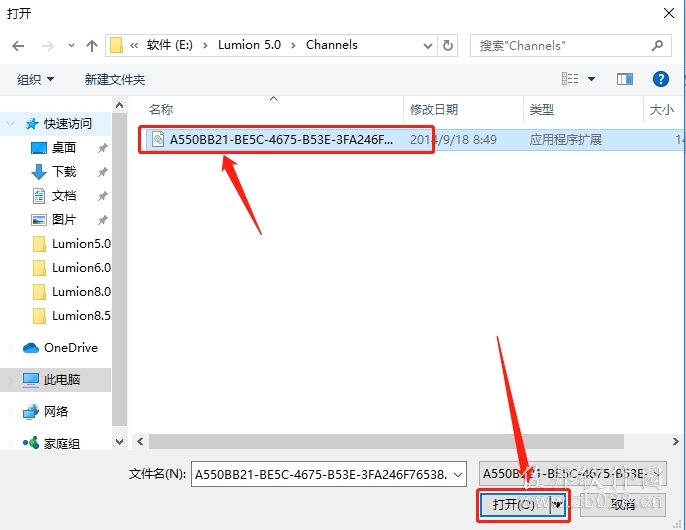The image size is (686, 530).
Task: Expand 此电脑 tree node
Action: click(10, 380)
